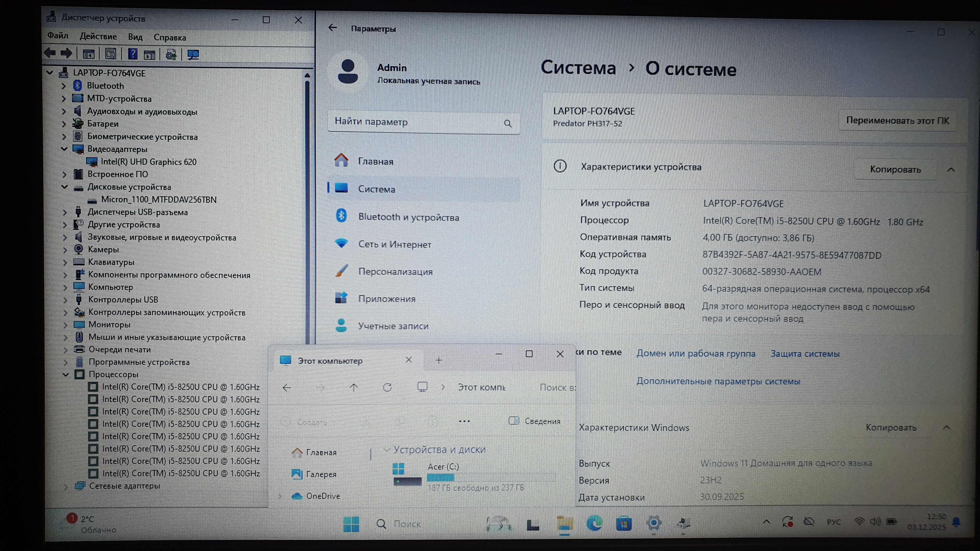
Task: Click the search magnifier in Settings search box
Action: 507,124
